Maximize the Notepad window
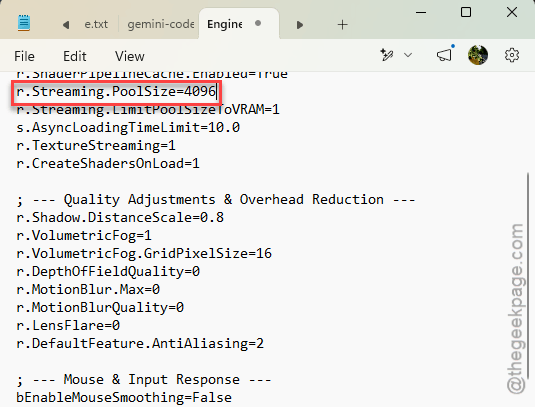The width and height of the screenshot is (535, 407). 466,12
